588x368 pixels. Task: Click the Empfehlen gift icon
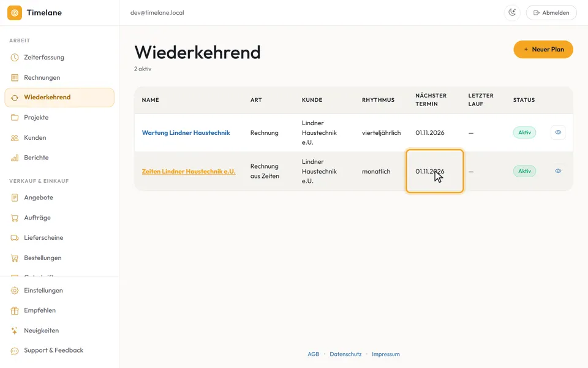coord(15,310)
